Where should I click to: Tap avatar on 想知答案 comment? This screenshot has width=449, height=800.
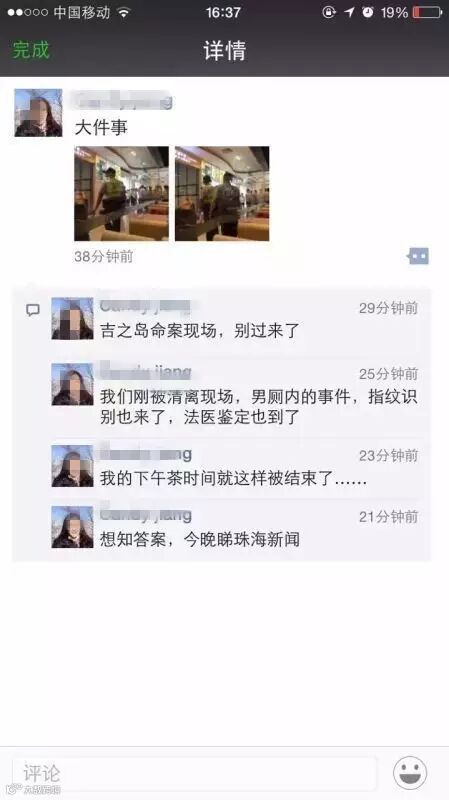click(x=72, y=527)
